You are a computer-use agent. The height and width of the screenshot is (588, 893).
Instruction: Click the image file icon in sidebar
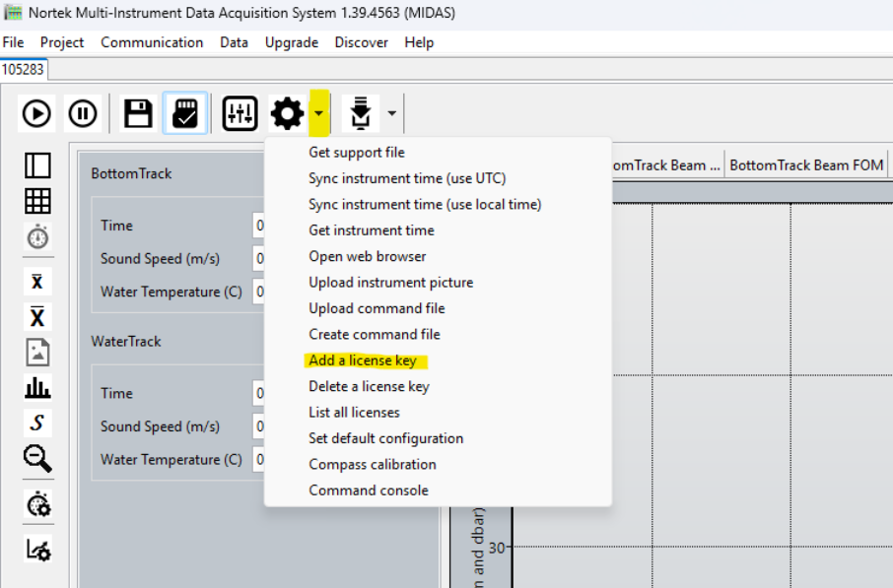tap(37, 353)
